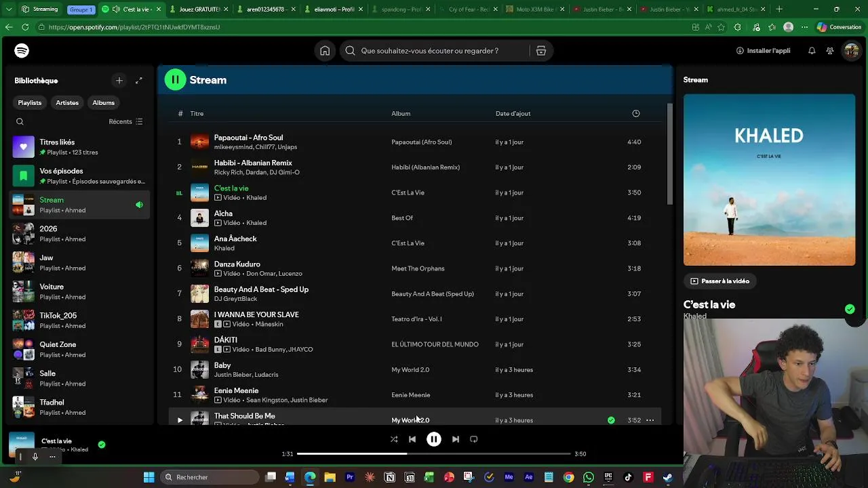
Task: Open Steam from the taskbar
Action: click(x=667, y=477)
